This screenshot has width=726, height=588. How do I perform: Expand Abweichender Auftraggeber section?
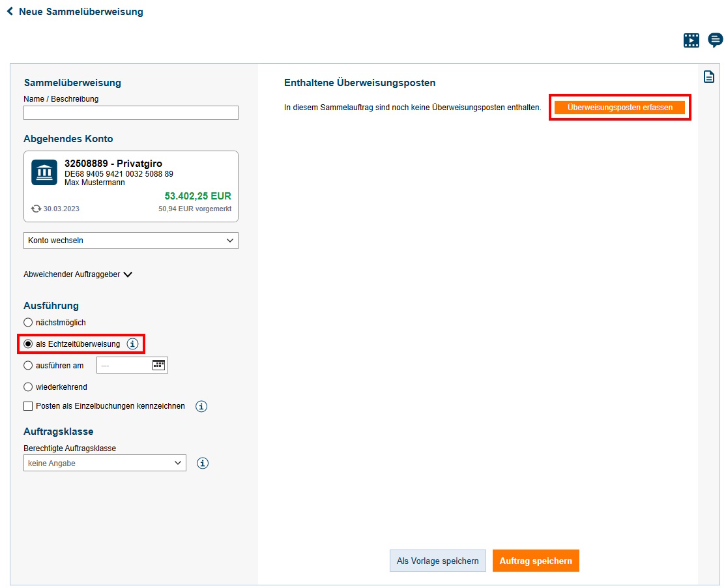tap(78, 274)
